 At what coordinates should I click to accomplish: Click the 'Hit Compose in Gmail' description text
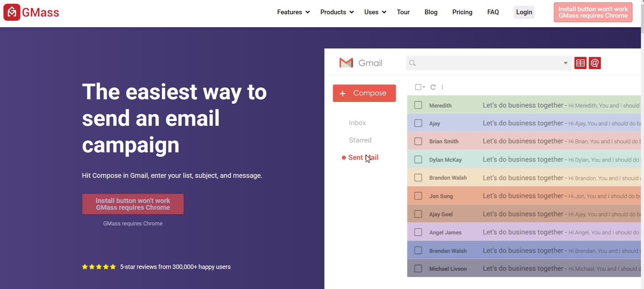pos(172,175)
